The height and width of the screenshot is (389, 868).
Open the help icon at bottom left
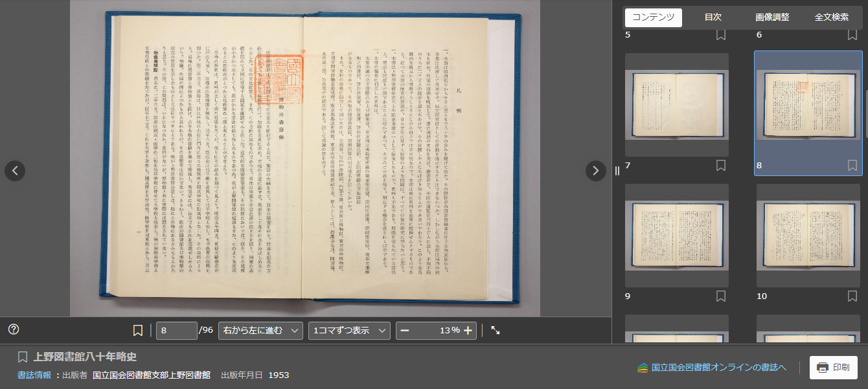[14, 330]
